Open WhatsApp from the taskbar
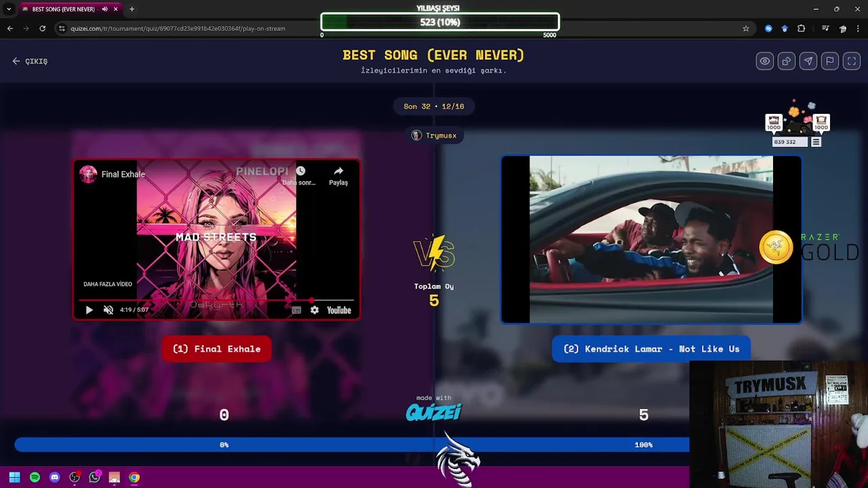Image resolution: width=868 pixels, height=488 pixels. click(94, 477)
